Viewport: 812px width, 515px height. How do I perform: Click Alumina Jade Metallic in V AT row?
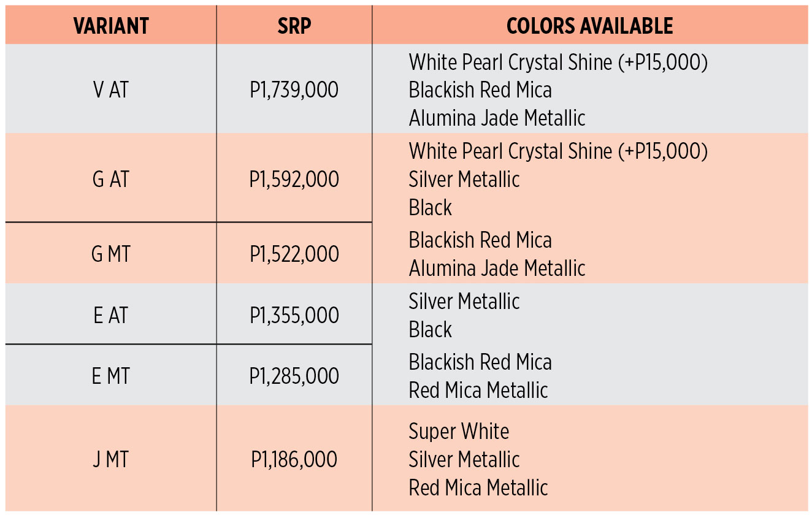pos(497,118)
